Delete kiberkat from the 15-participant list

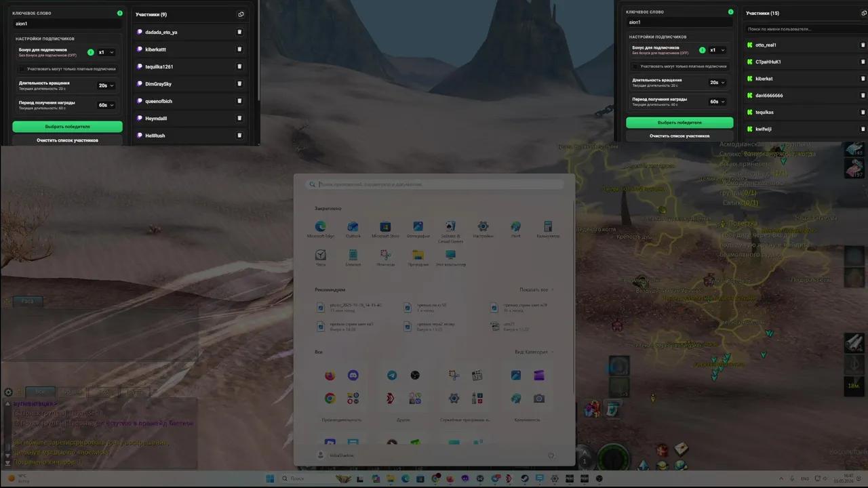[863, 79]
